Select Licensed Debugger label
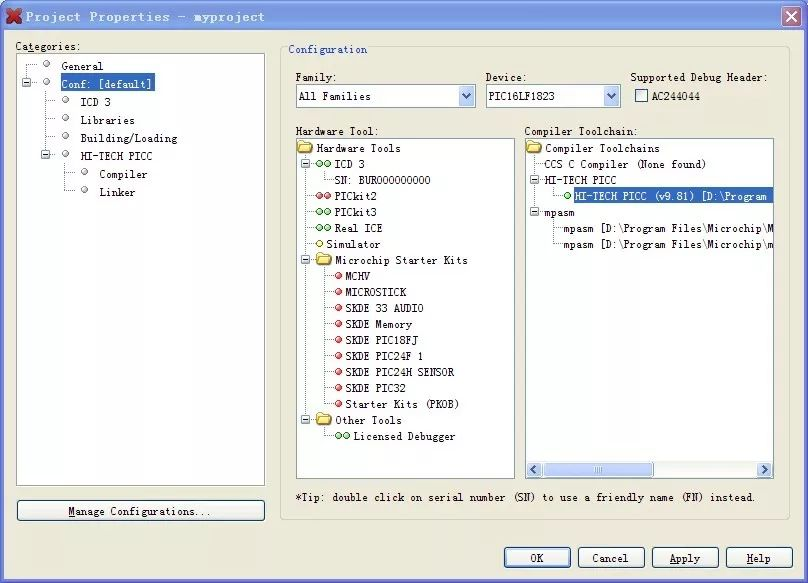Image resolution: width=808 pixels, height=583 pixels. (404, 436)
